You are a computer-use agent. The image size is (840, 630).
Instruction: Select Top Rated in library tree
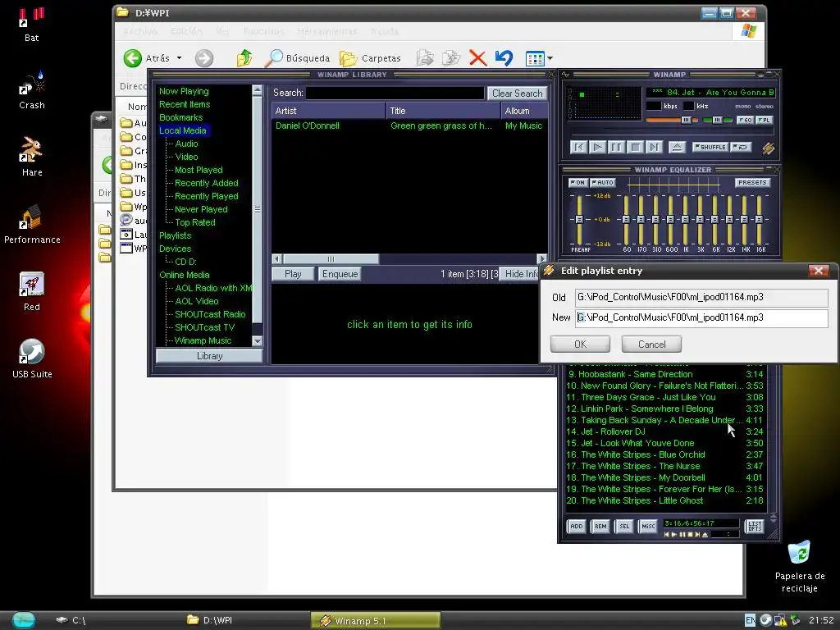click(x=195, y=222)
